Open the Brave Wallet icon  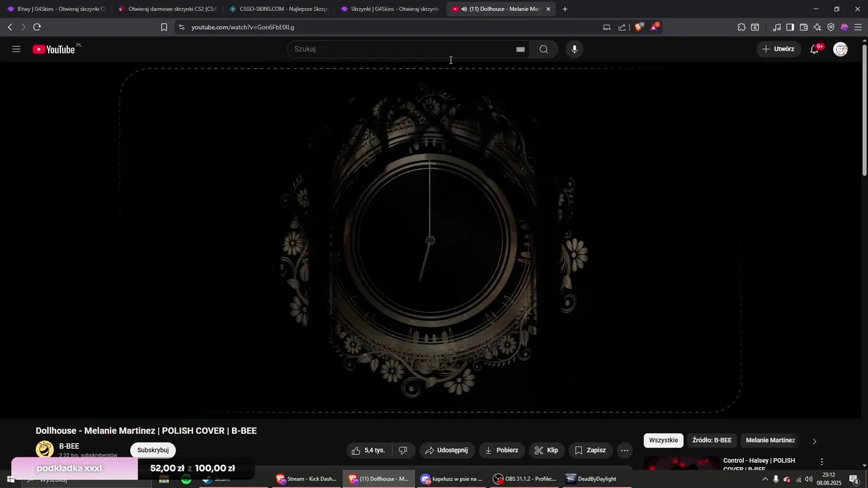click(x=804, y=27)
